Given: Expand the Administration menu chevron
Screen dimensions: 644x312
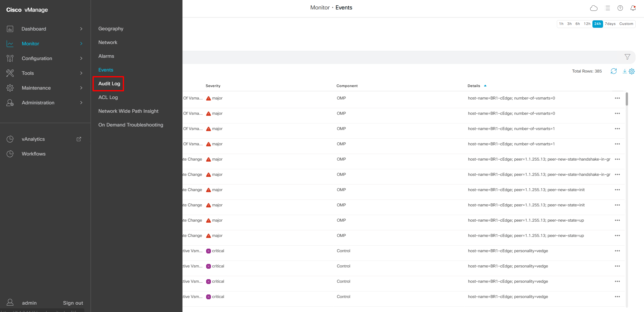Looking at the screenshot, I should tap(81, 103).
